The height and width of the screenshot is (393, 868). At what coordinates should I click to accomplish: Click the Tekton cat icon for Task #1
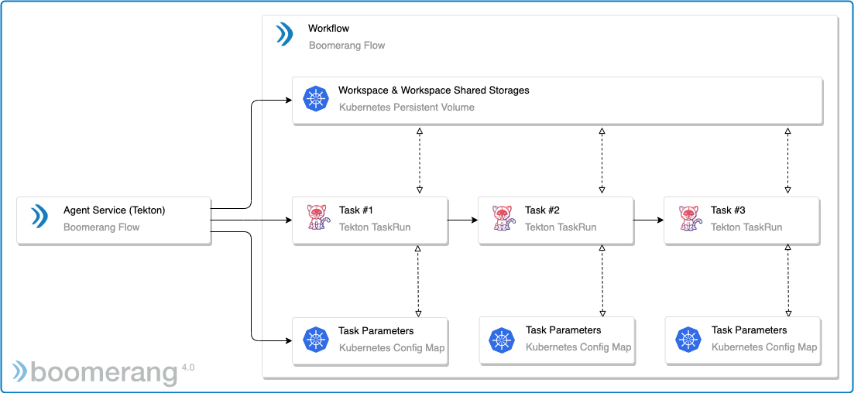pyautogui.click(x=317, y=218)
